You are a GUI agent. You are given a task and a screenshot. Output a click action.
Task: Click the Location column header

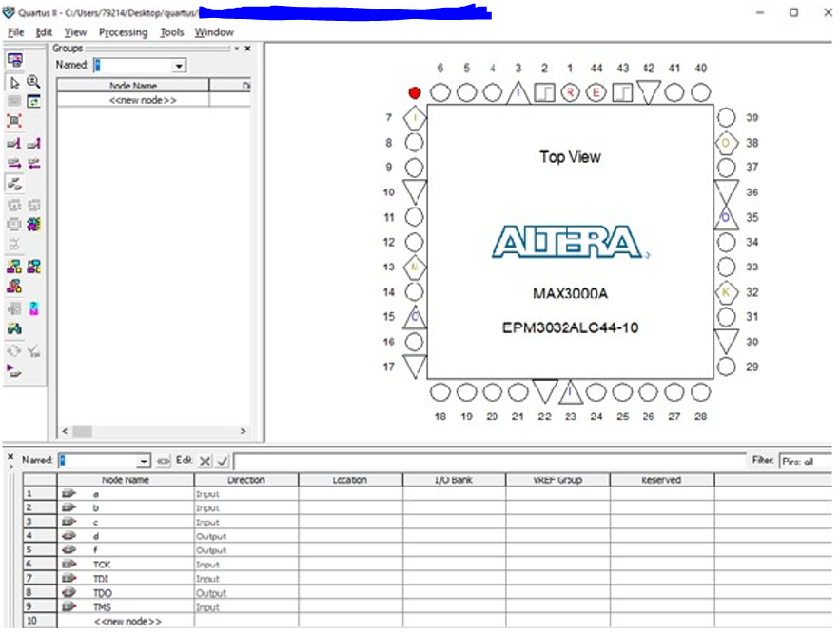click(350, 480)
